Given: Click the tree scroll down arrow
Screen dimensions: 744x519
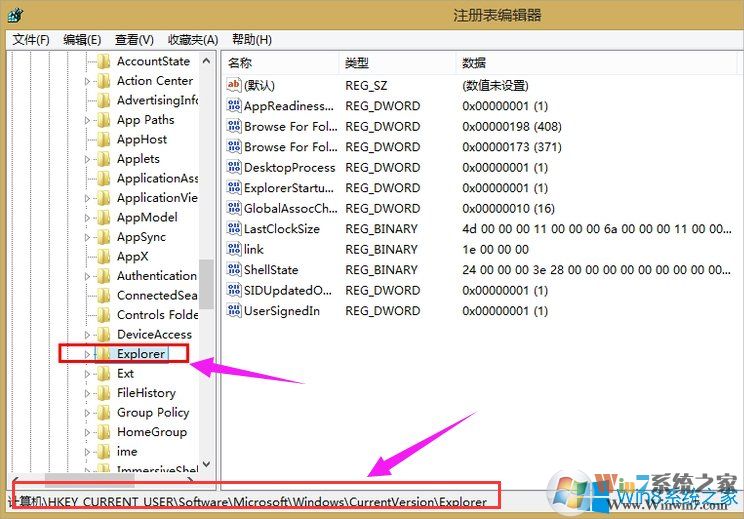Looking at the screenshot, I should point(206,464).
